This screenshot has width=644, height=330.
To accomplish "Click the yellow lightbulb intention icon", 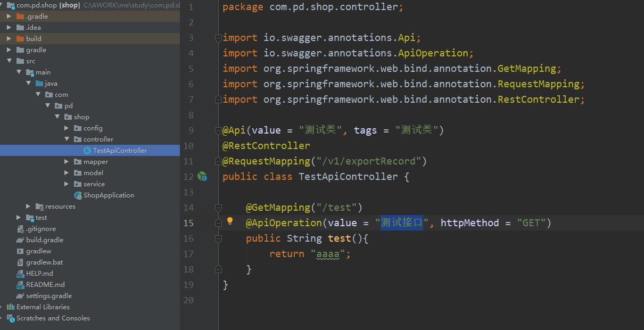I will (x=230, y=221).
